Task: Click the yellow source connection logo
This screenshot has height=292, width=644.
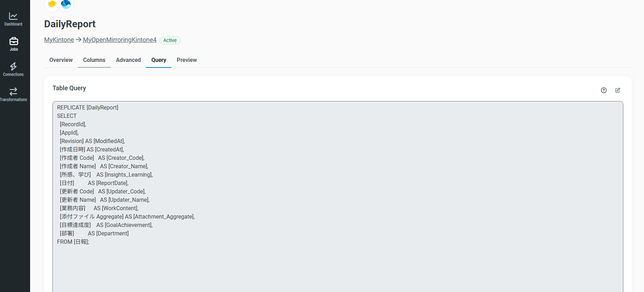Action: pyautogui.click(x=52, y=4)
